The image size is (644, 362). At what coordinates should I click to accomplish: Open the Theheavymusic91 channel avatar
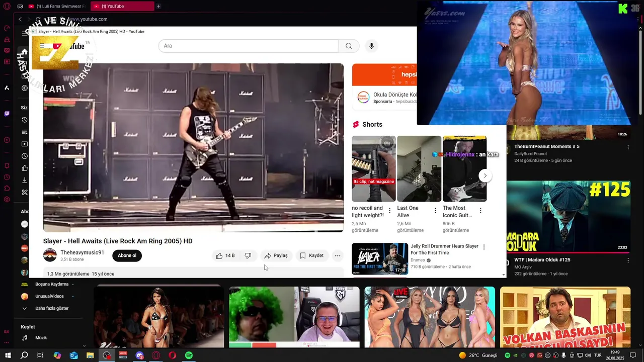(x=50, y=255)
